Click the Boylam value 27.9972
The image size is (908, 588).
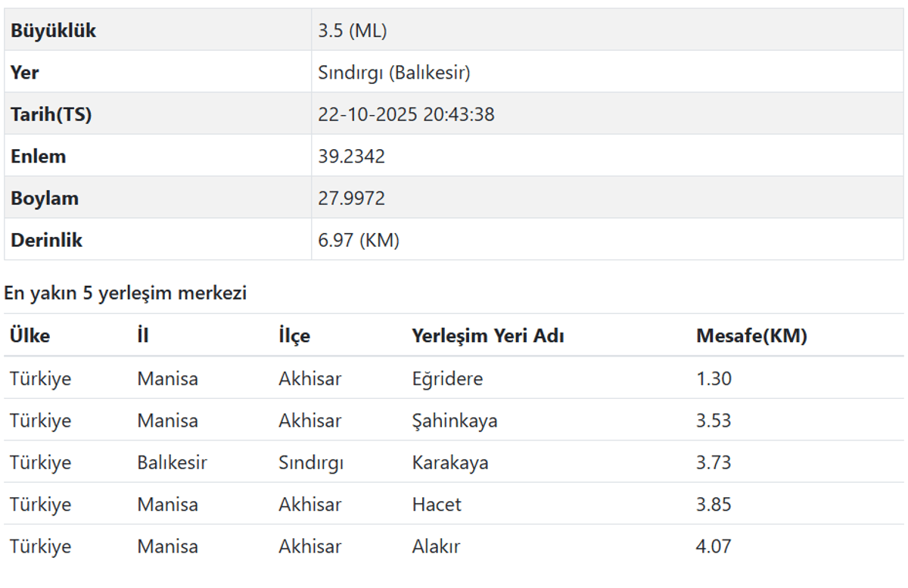352,198
